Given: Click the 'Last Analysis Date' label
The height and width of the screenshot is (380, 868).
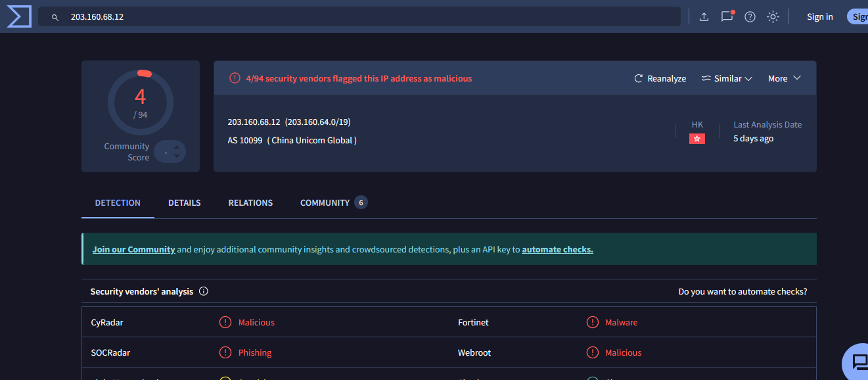Looking at the screenshot, I should tap(767, 124).
